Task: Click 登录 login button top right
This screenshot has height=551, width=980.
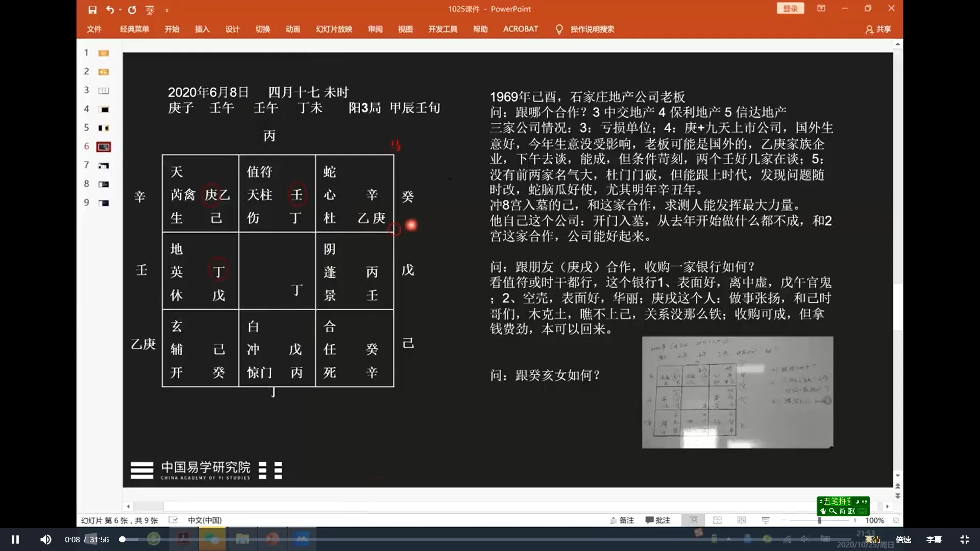Action: click(790, 9)
